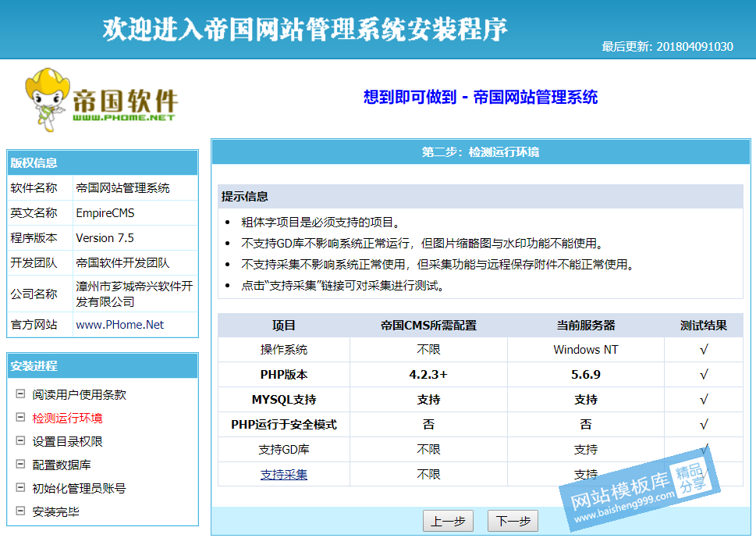This screenshot has width=756, height=538.
Task: Click the 项目 column header
Action: click(x=284, y=325)
